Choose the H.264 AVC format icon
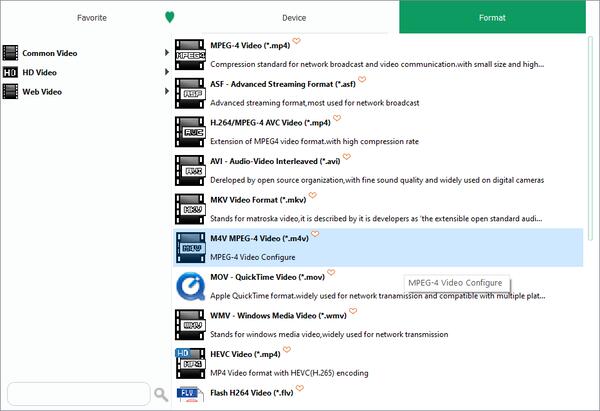This screenshot has height=411, width=600. point(190,132)
